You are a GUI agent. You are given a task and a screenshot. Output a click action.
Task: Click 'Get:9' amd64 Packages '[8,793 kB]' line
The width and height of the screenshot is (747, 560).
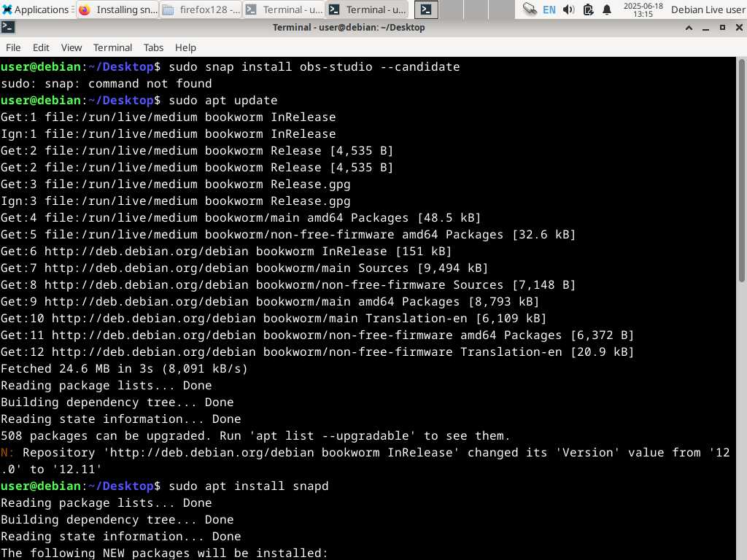pos(270,301)
